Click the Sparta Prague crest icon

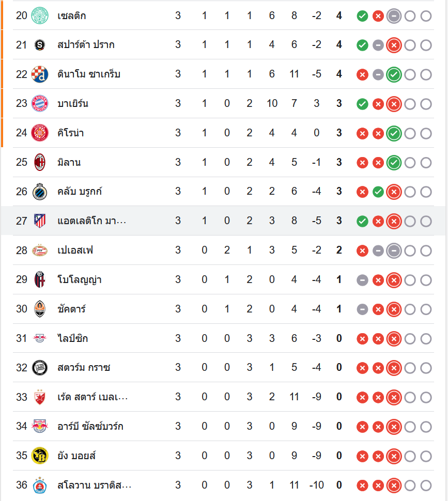[39, 45]
